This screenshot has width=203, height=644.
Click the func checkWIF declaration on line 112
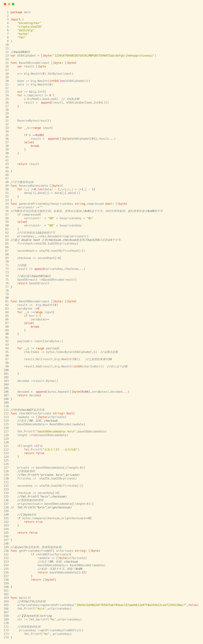point(43,413)
